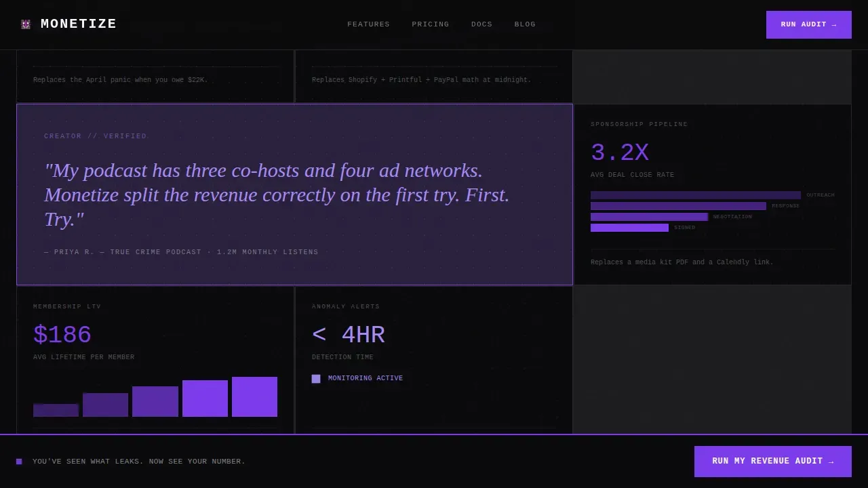The image size is (868, 488).
Task: Click the purple square icon in bottom bar
Action: coord(19,462)
